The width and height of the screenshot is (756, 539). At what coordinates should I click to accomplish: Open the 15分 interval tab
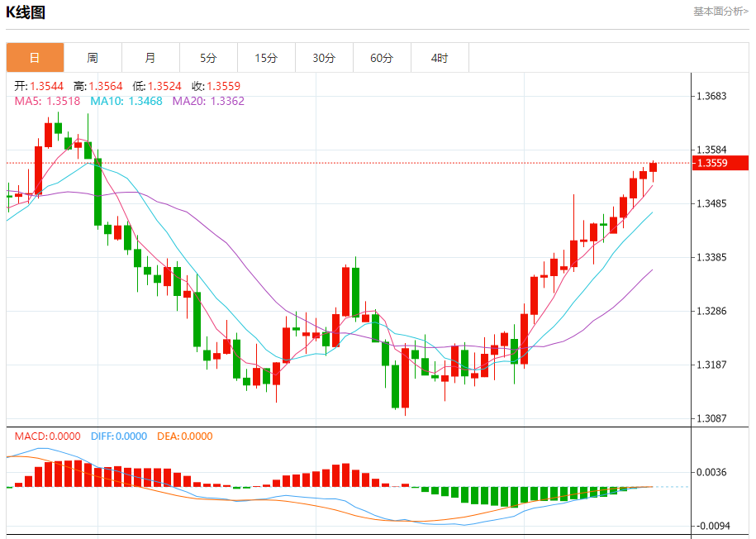click(266, 57)
